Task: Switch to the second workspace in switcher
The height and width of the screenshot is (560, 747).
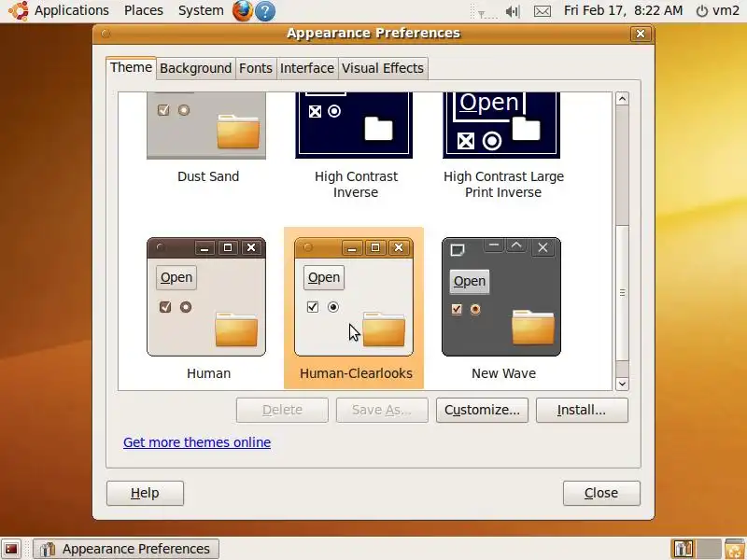Action: coord(709,549)
